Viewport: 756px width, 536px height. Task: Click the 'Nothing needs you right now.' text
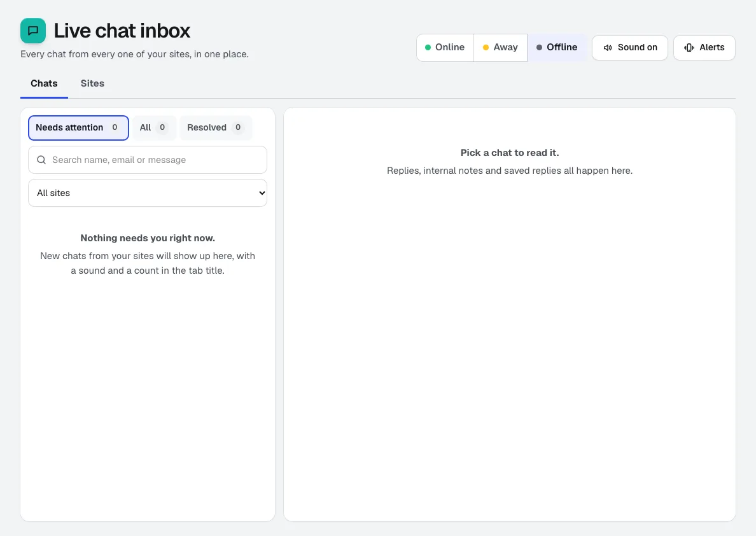click(148, 238)
